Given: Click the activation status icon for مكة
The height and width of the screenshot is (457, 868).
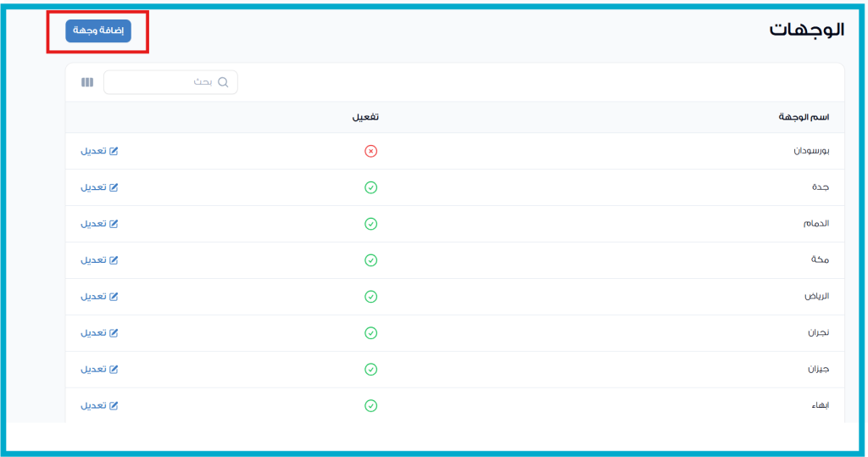Looking at the screenshot, I should [x=370, y=260].
